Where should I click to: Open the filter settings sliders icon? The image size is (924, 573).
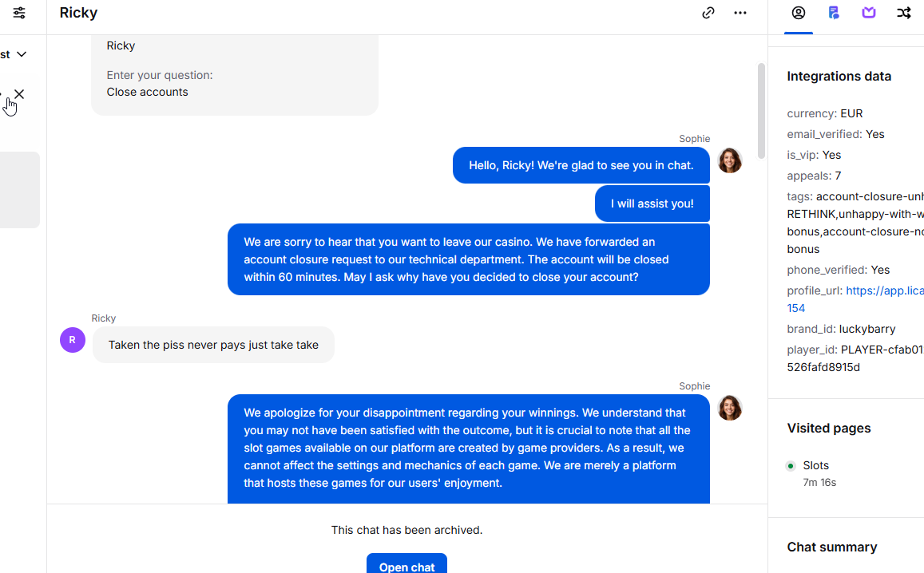pyautogui.click(x=19, y=13)
